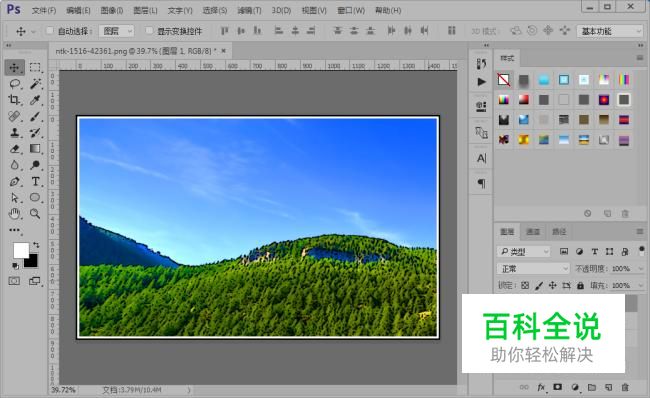
Task: Reset default foreground and background colors
Action: [15, 266]
